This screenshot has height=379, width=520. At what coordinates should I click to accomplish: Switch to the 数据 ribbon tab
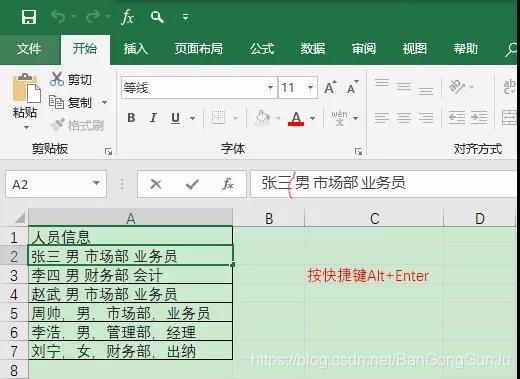[x=313, y=49]
